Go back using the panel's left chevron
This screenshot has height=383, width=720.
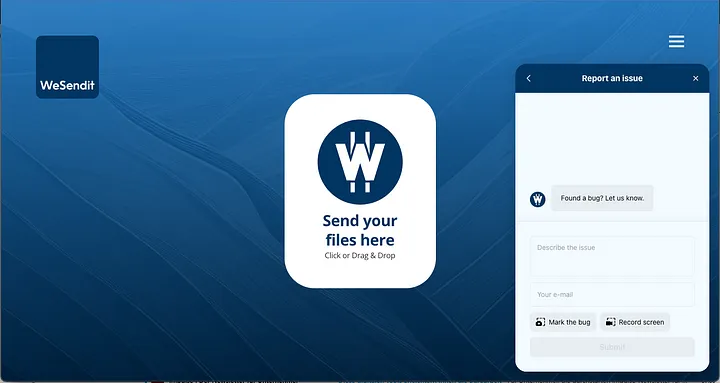tap(529, 79)
